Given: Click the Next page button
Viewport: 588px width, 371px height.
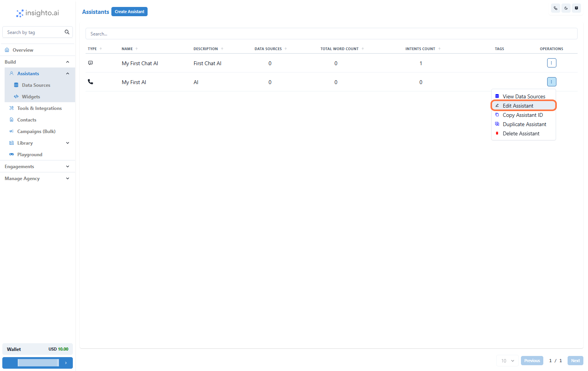Looking at the screenshot, I should tap(575, 361).
